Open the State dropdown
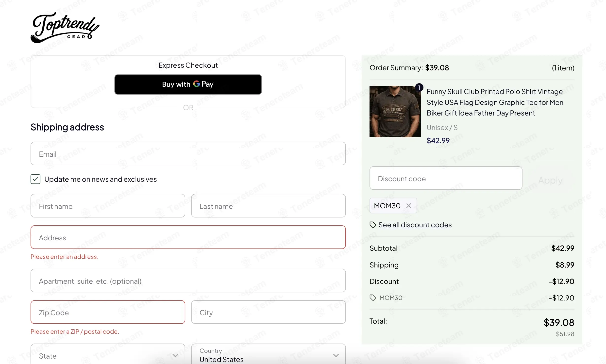 (108, 354)
